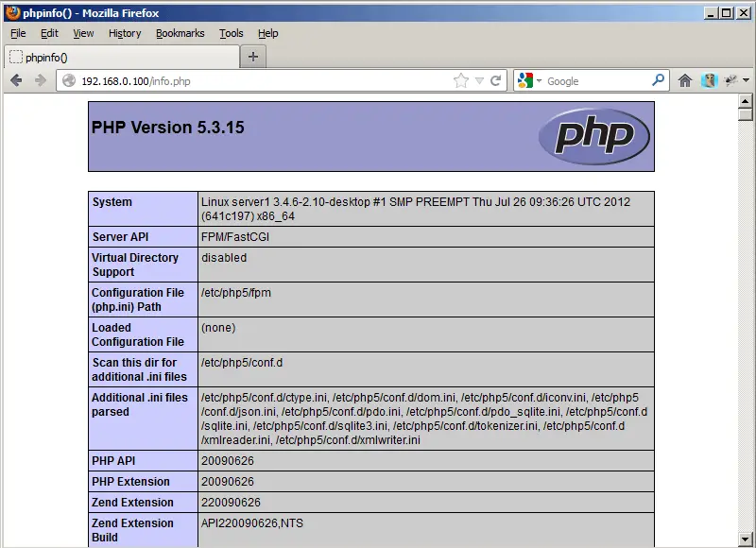Click the vertical scrollbar thumb

point(746,114)
